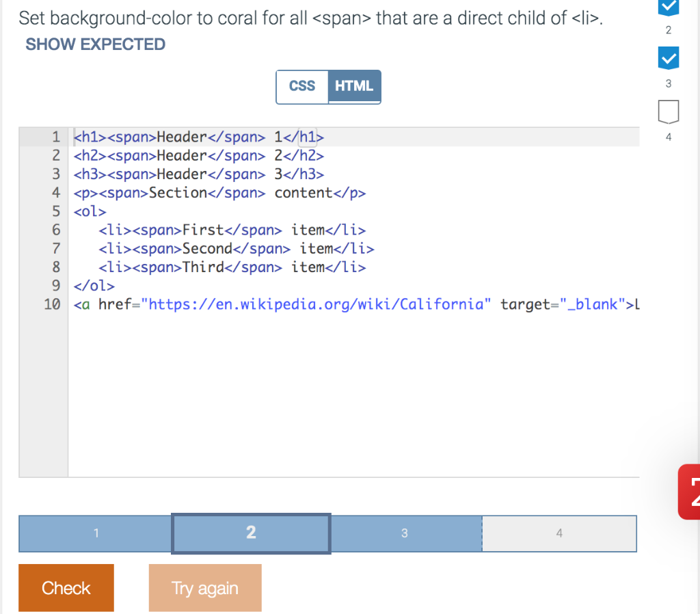700x614 pixels.
Task: Click the blue checkmark badge for activity 2
Action: 668,9
